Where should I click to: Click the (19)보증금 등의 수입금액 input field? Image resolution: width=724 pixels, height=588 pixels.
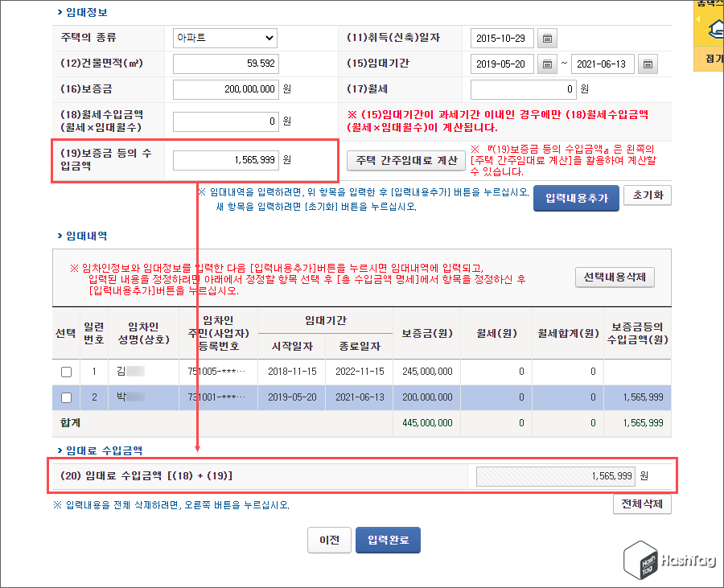click(225, 159)
